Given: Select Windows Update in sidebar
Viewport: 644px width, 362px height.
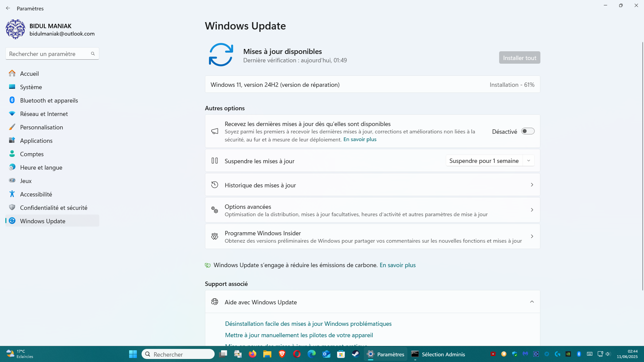Looking at the screenshot, I should (x=52, y=221).
